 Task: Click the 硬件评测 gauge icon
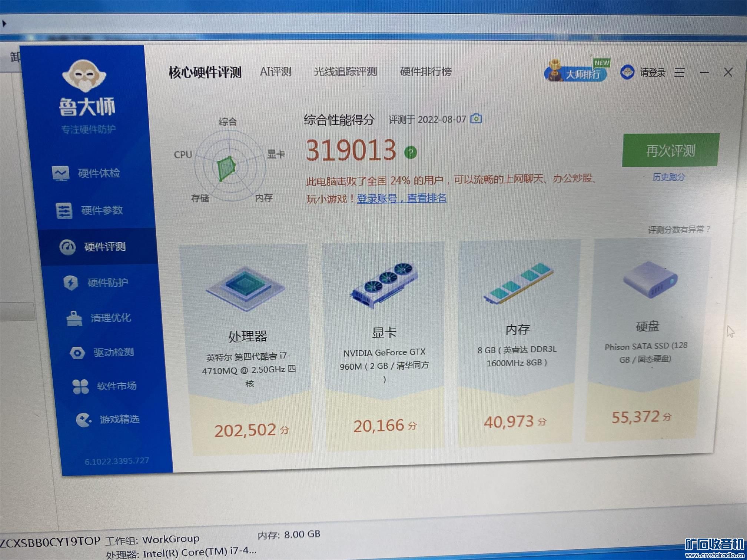point(67,247)
